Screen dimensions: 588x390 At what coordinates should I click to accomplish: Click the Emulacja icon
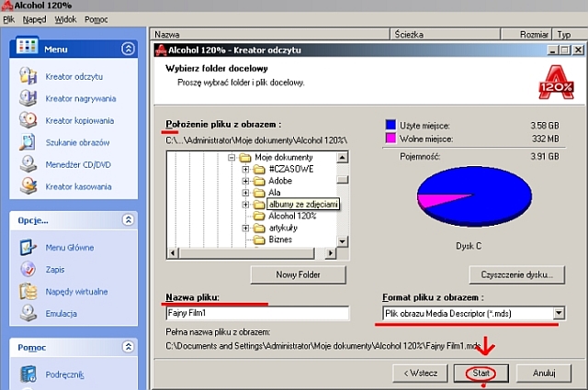(28, 313)
